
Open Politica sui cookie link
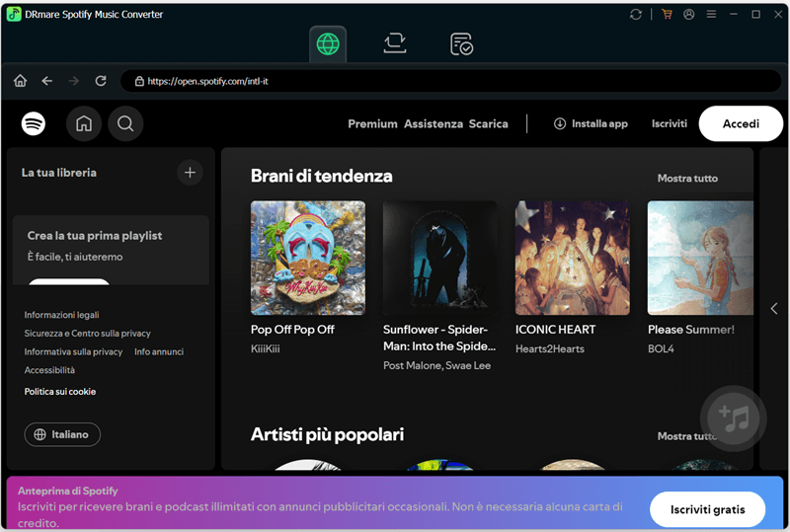60,392
